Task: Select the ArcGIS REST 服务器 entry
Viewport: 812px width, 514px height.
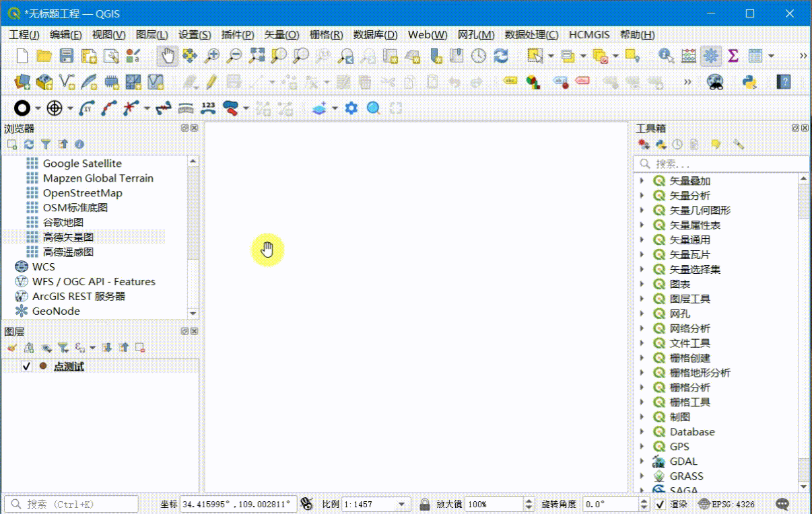Action: (x=79, y=296)
